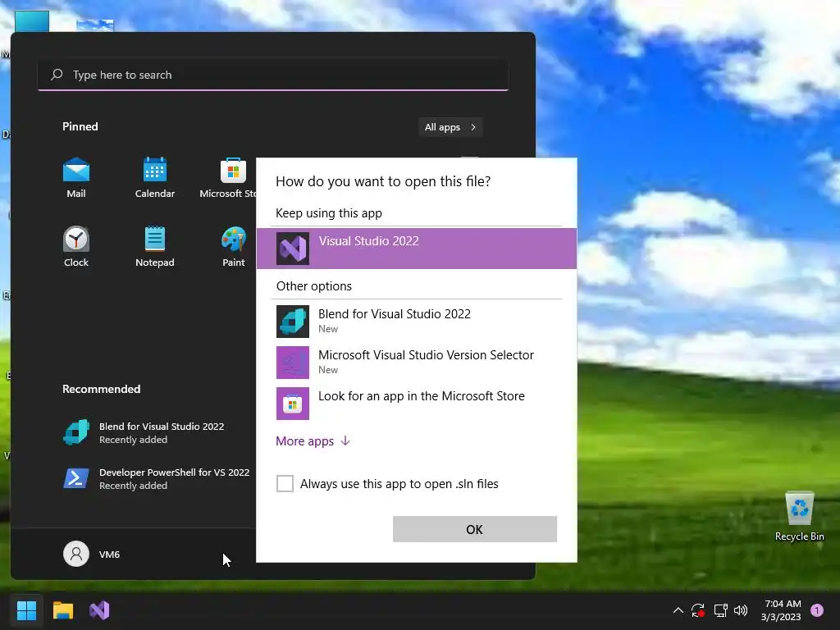This screenshot has width=840, height=630.
Task: Open the network tray icon
Action: (720, 610)
